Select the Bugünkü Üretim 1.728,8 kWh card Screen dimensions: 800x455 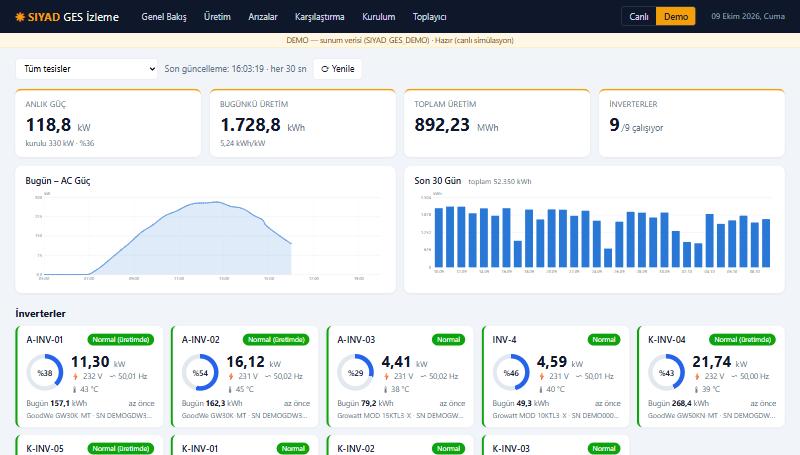(303, 123)
